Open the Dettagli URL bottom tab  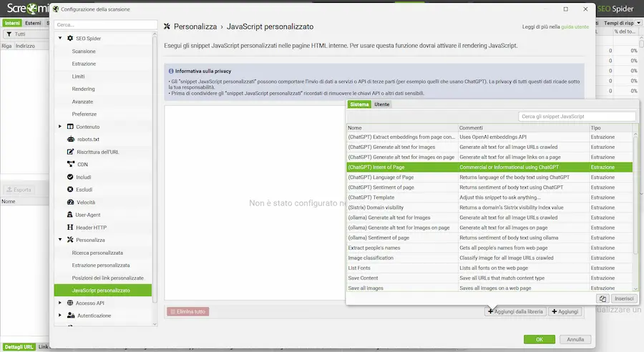pyautogui.click(x=19, y=347)
